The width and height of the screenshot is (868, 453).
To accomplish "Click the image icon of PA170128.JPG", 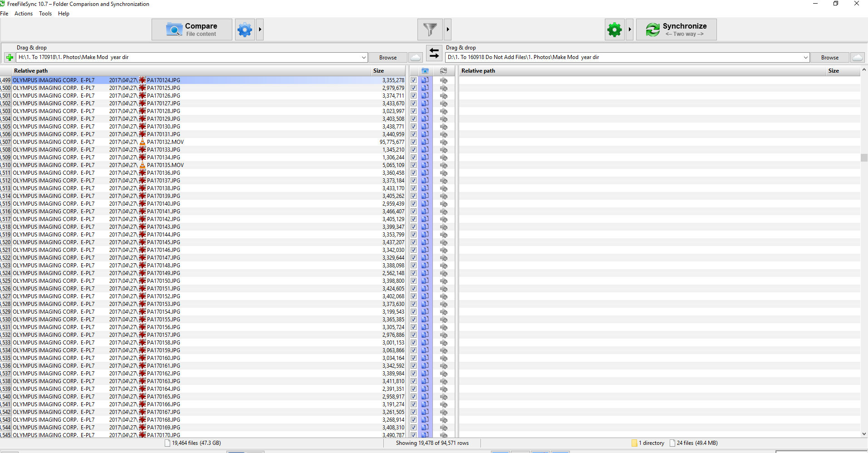I will 142,111.
